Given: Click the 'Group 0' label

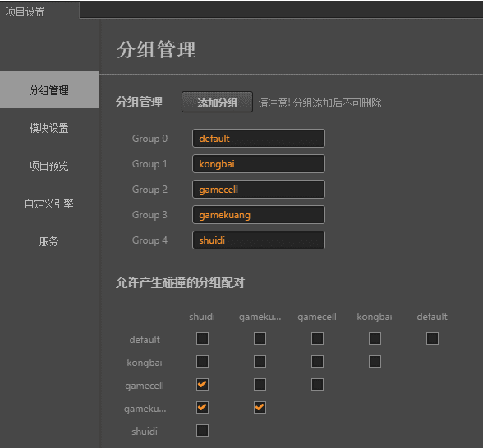Looking at the screenshot, I should [x=149, y=139].
